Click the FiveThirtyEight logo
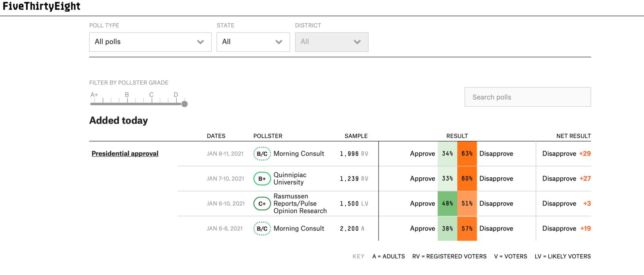The height and width of the screenshot is (275, 644). 41,6
